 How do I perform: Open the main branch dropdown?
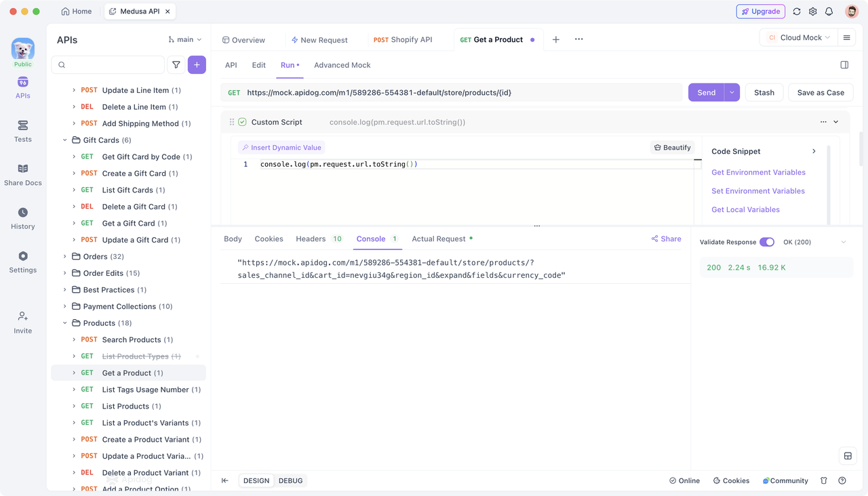(185, 40)
